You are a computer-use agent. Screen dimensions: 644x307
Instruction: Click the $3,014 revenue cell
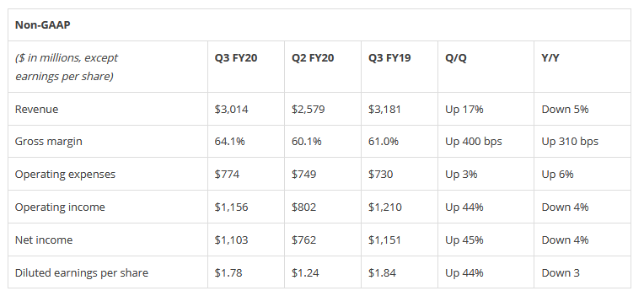[x=231, y=110]
